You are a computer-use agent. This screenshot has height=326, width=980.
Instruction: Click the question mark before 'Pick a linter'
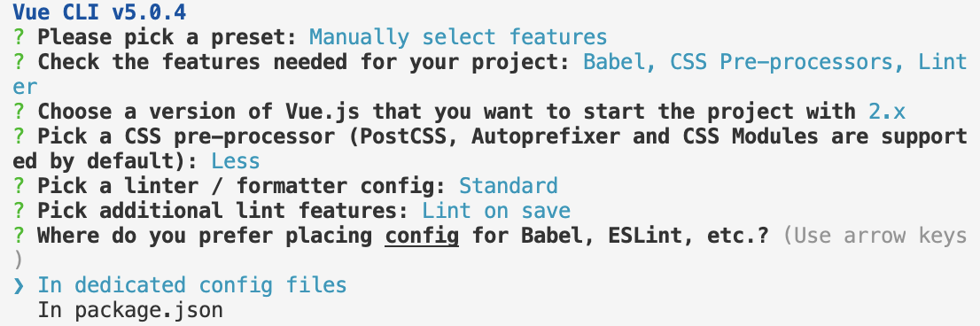(19, 185)
